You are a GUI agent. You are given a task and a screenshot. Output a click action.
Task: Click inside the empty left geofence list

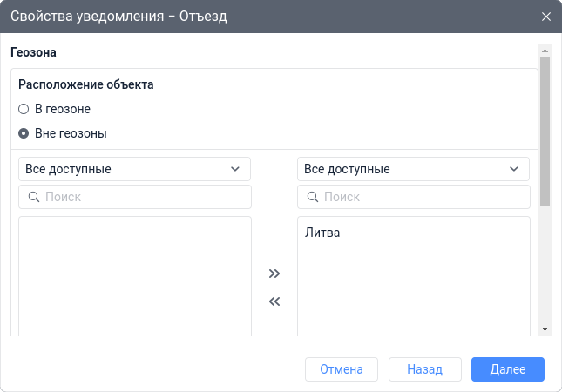pyautogui.click(x=135, y=274)
